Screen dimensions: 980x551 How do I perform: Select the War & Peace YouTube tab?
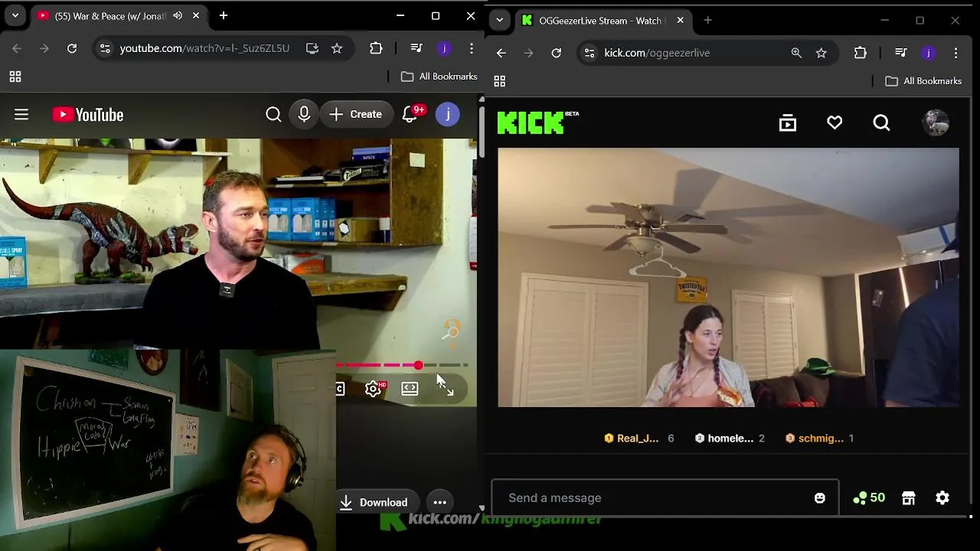coord(111,15)
